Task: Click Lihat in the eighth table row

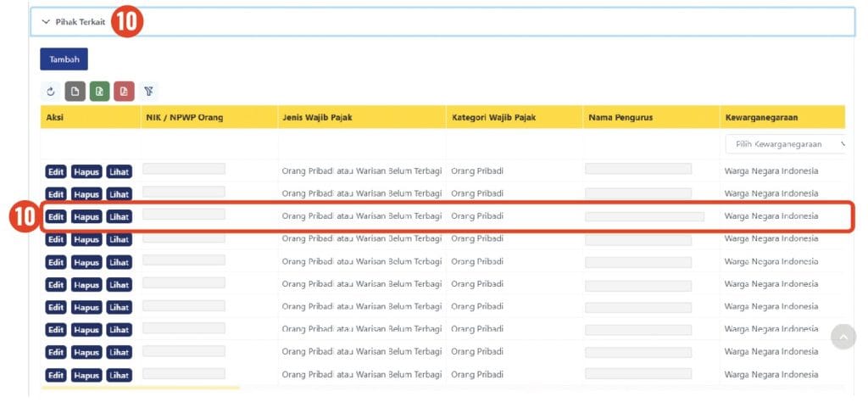Action: click(119, 329)
